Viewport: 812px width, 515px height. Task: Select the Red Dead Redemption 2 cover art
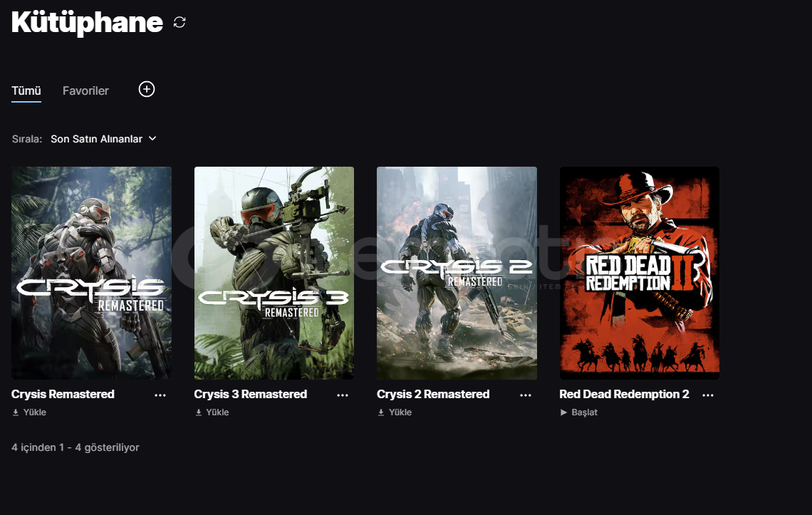[640, 273]
